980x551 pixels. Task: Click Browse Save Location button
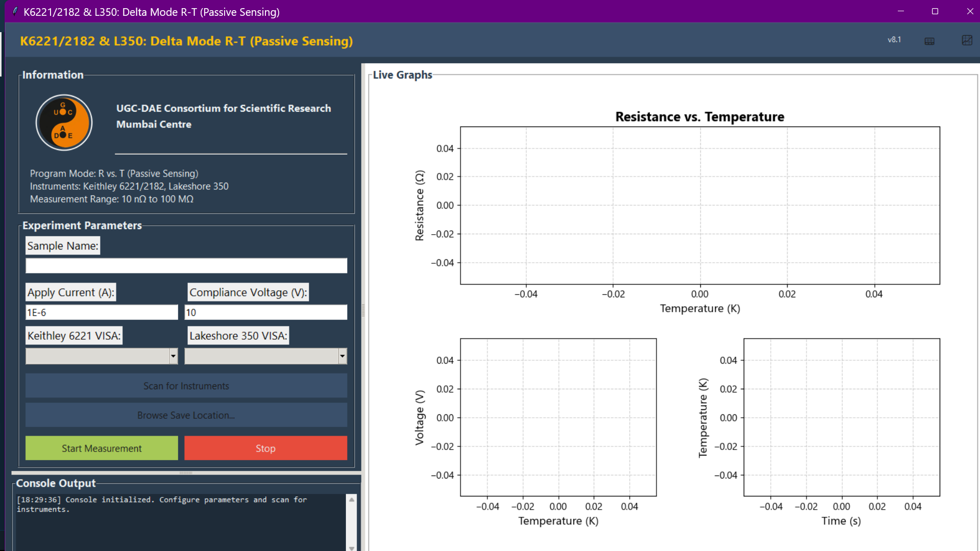coord(186,415)
